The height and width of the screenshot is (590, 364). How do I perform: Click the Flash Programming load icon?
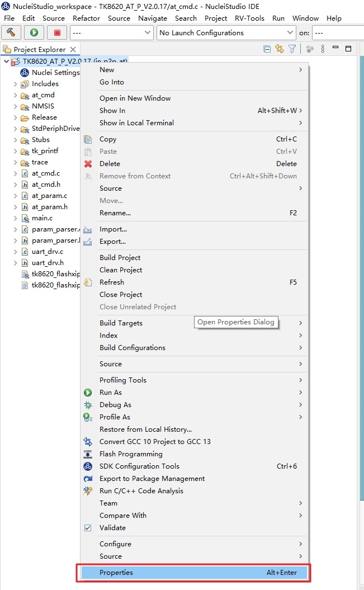88,454
